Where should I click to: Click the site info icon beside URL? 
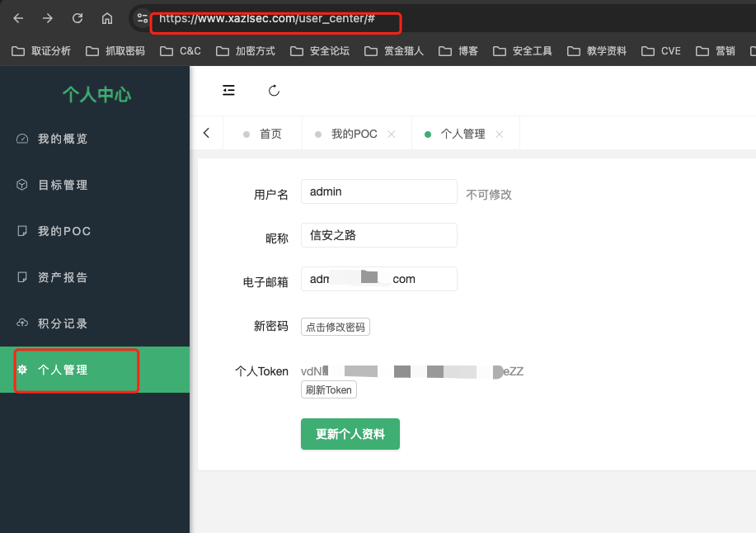[143, 18]
